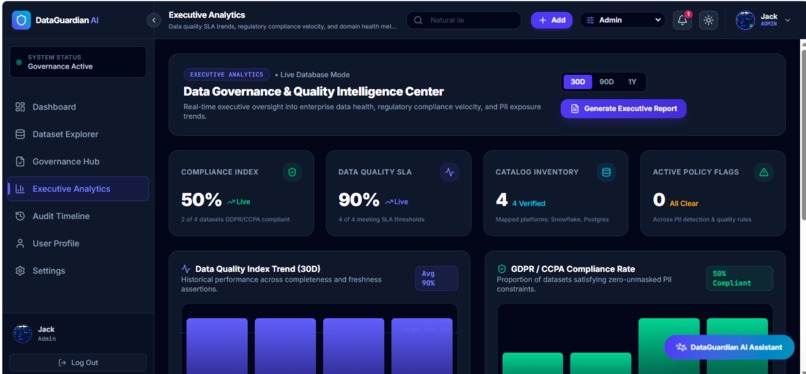Click the Dashboard grid icon
806x374 pixels.
20,107
